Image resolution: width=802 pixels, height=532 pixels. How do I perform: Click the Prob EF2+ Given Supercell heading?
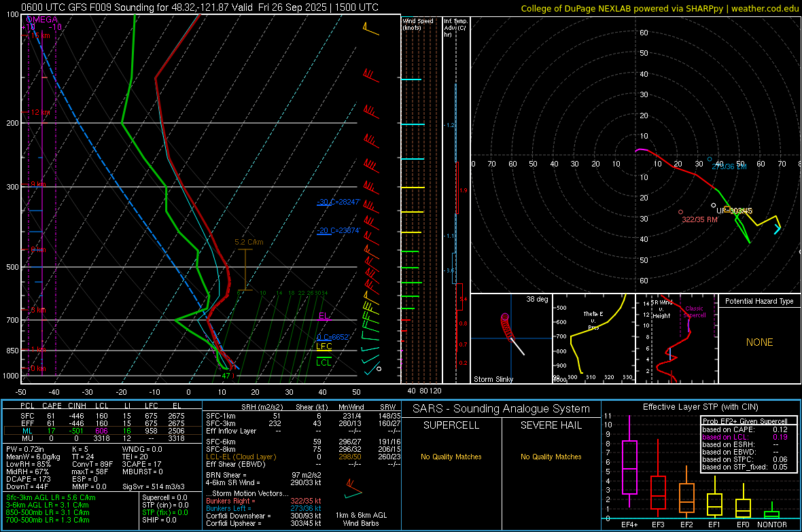[745, 421]
